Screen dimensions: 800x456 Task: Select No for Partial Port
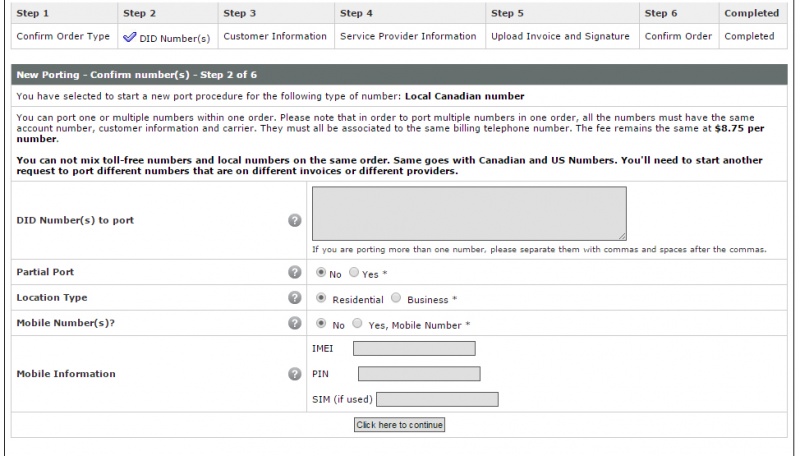click(320, 272)
